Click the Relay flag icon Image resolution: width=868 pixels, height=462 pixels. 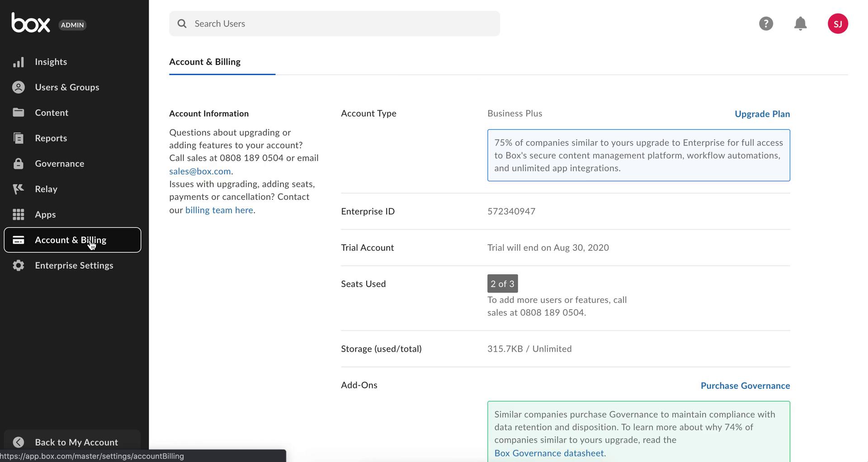coord(19,189)
